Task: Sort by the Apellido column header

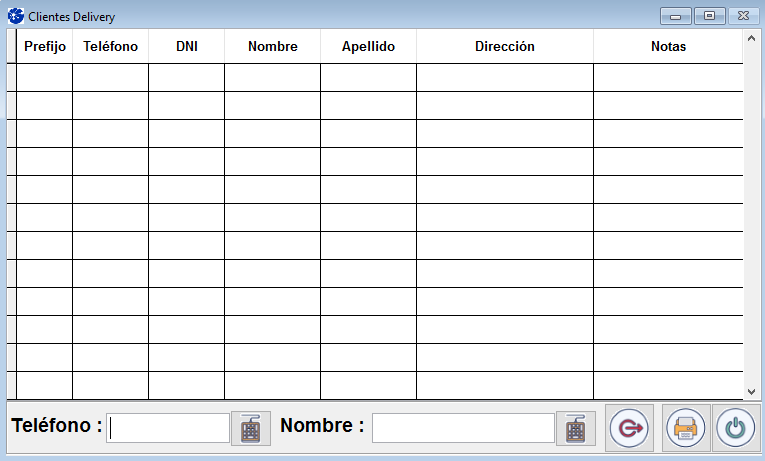Action: (x=368, y=47)
